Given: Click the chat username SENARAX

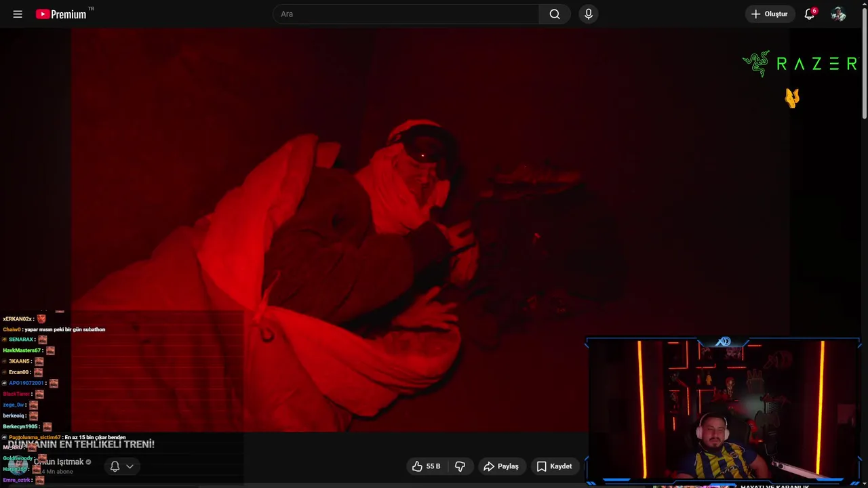Looking at the screenshot, I should [21, 340].
